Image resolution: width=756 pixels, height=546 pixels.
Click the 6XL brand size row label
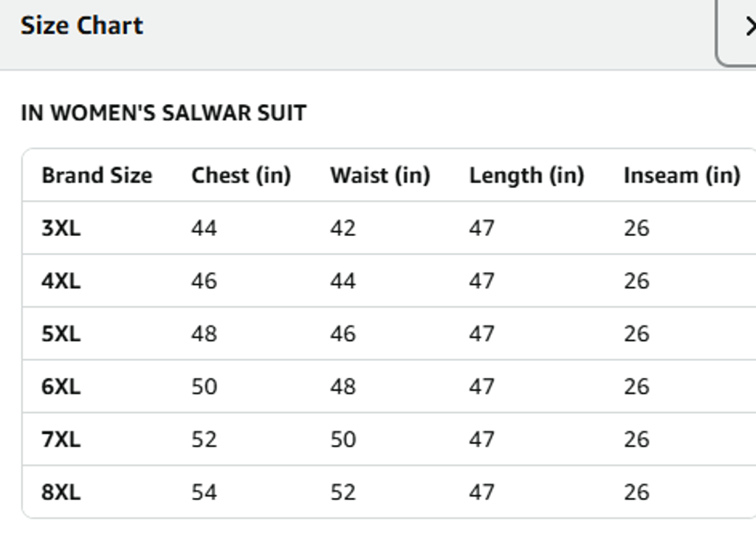(61, 387)
